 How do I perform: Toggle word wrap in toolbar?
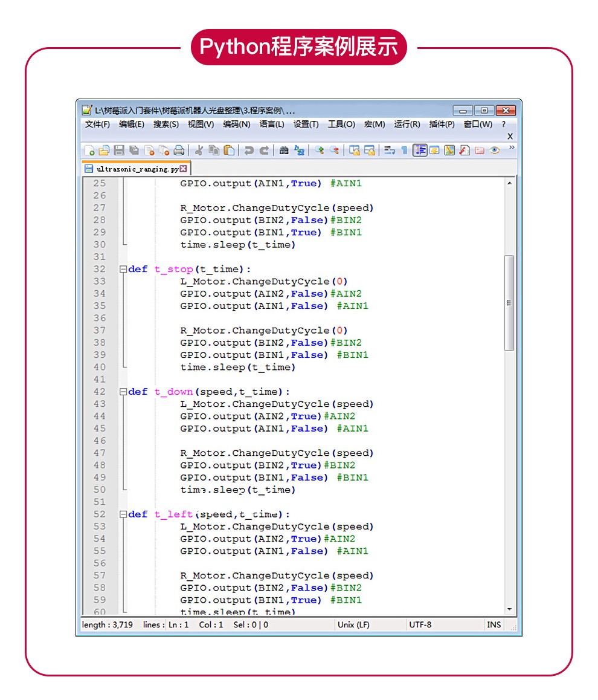pos(390,151)
